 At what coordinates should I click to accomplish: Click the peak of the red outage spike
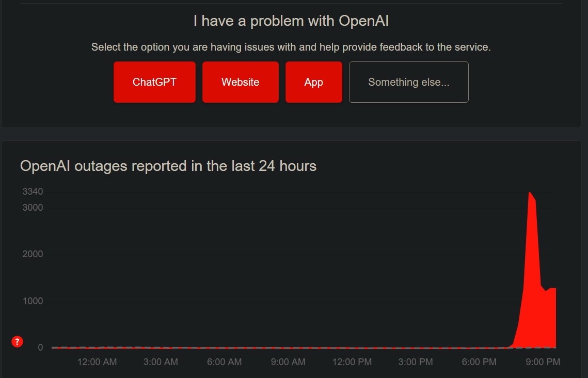tap(530, 193)
